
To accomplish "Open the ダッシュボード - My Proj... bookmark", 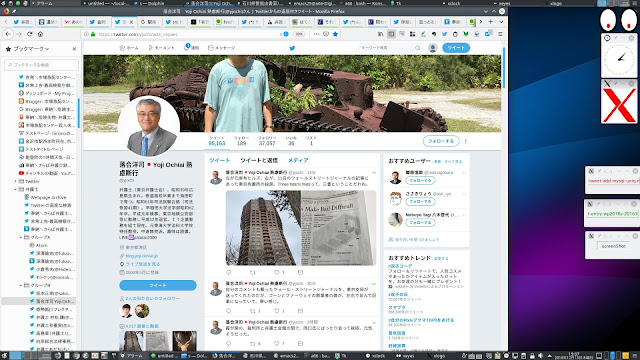I will [46, 93].
